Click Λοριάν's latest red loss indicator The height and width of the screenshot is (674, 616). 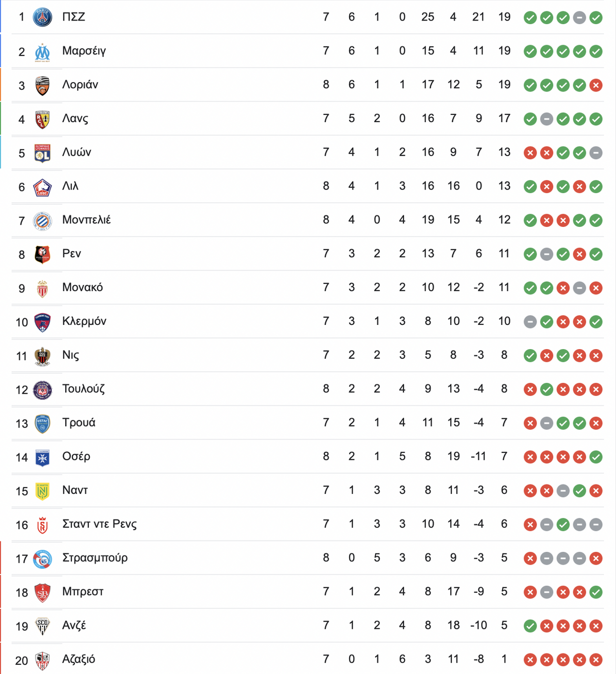[596, 86]
